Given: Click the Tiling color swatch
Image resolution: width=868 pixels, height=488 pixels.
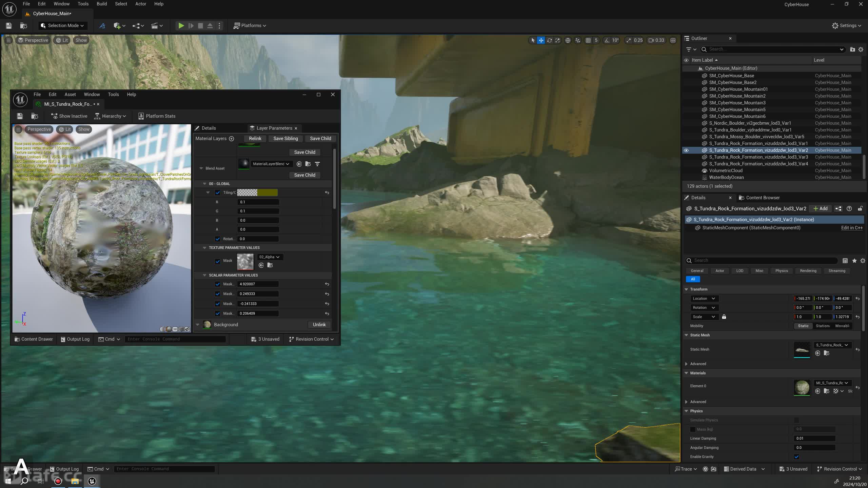Looking at the screenshot, I should pyautogui.click(x=257, y=192).
